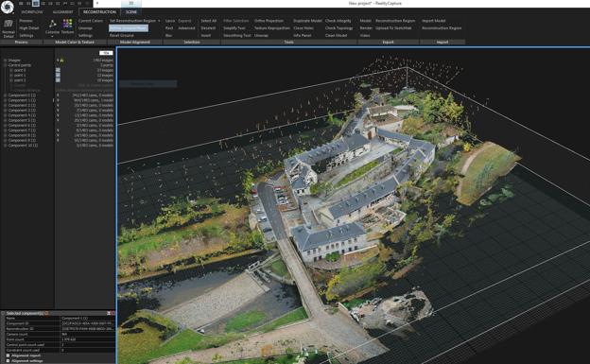Expand the Images tree node

[x=6, y=61]
